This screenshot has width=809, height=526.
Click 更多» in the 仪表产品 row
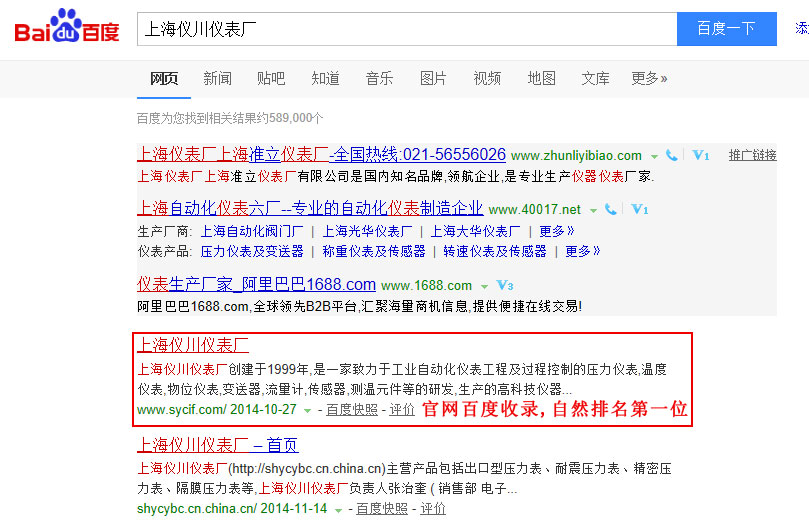[x=583, y=251]
